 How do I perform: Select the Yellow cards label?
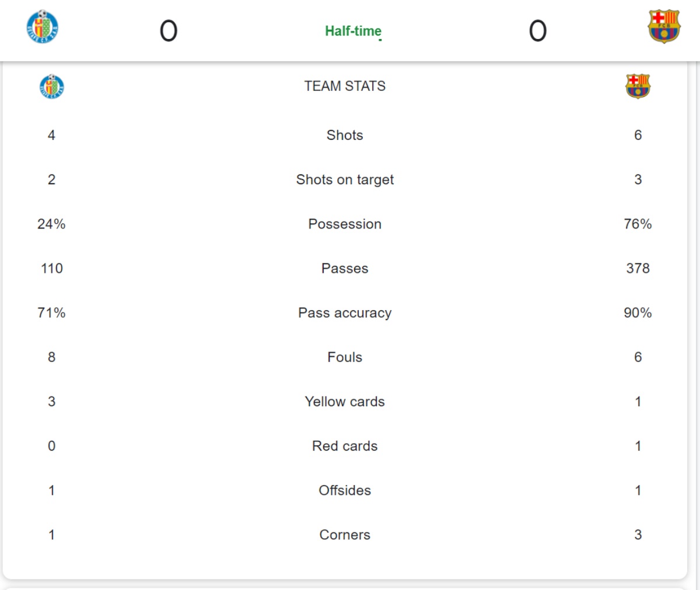coord(345,402)
